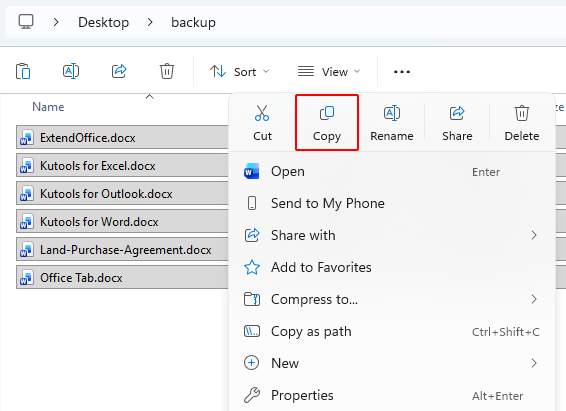Click the Share icon in the toolbar

coord(119,71)
